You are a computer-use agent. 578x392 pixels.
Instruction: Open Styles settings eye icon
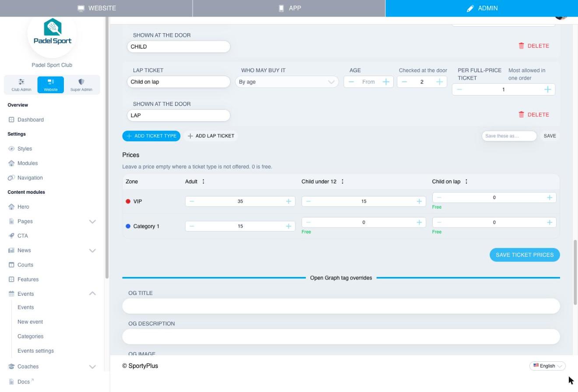(11, 149)
